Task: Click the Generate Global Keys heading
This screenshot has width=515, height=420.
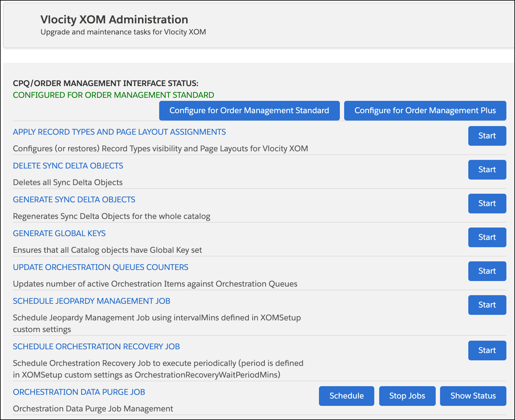Action: point(59,233)
